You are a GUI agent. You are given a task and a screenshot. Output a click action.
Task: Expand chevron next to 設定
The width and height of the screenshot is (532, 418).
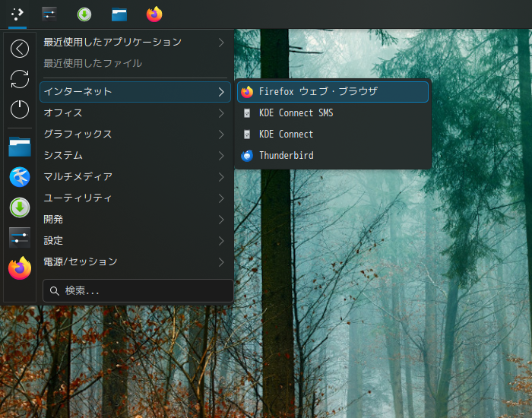221,241
